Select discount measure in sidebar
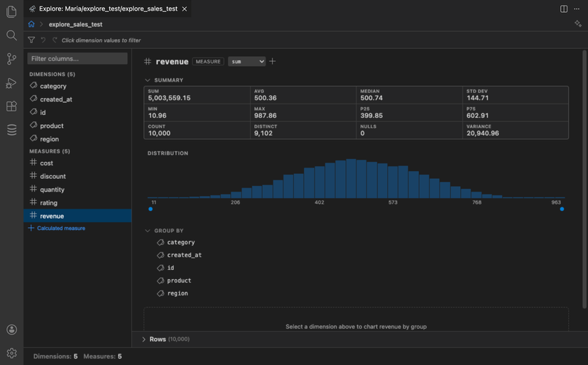 click(77, 176)
